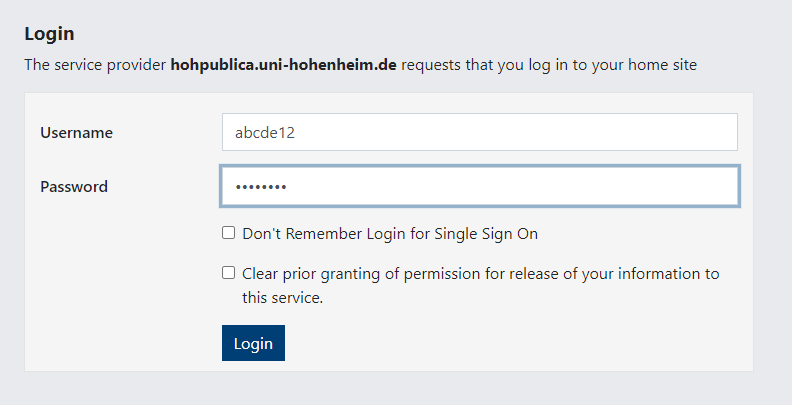Click the Username label
Screen dimensions: 792x405
point(76,132)
